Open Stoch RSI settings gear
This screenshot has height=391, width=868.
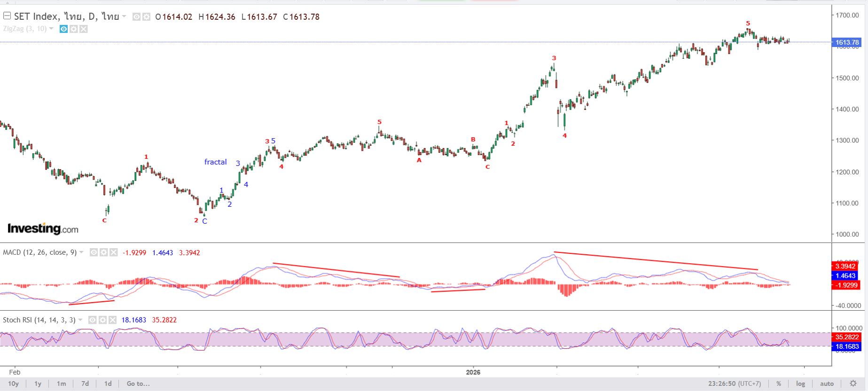[102, 320]
